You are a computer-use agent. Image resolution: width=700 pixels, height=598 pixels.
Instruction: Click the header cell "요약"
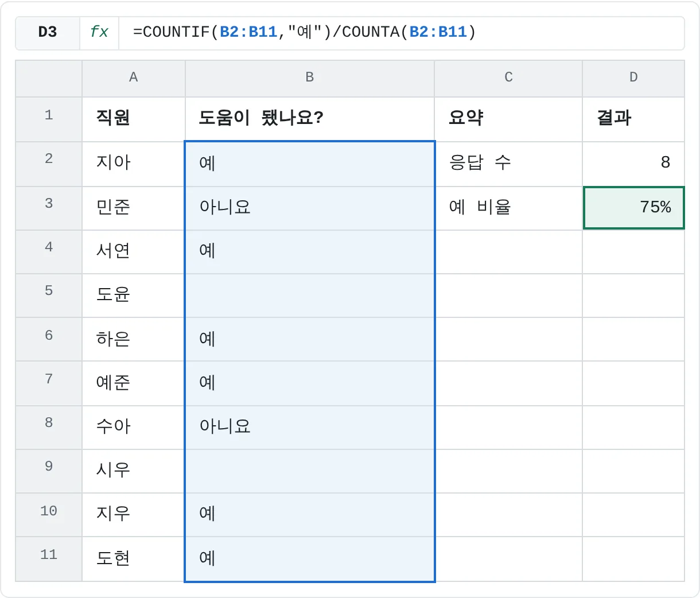[x=508, y=119]
